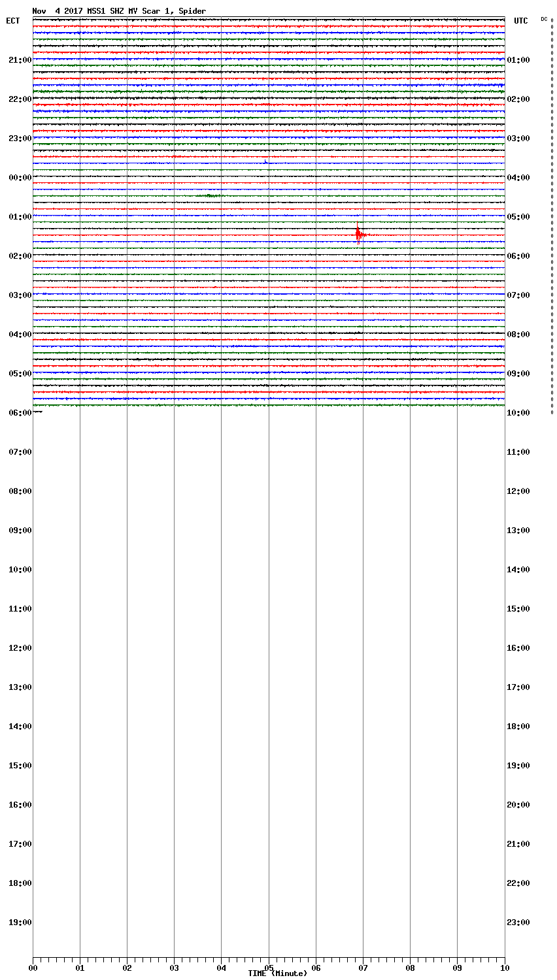
Task: Select the 14:00 label on the ECT axis
Action: [x=20, y=727]
